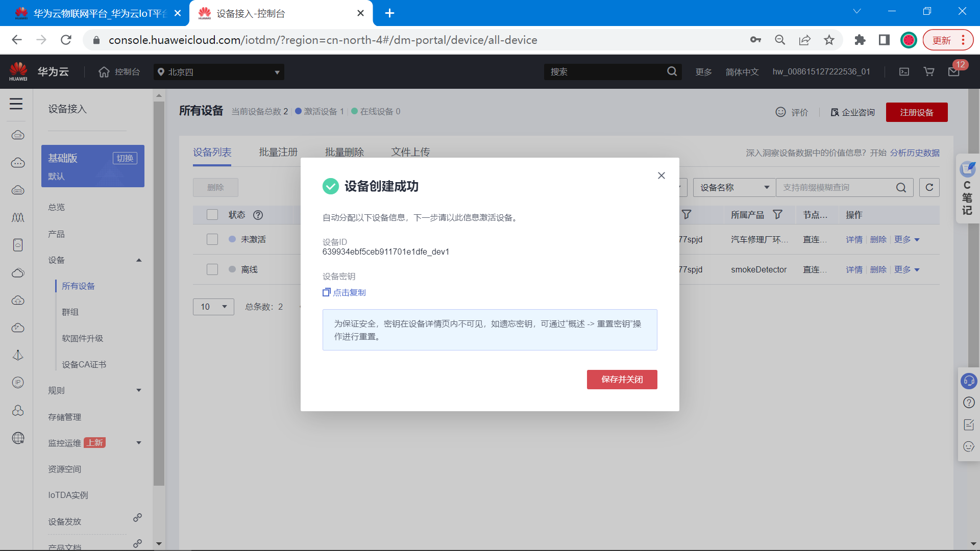Open the mail notifications icon

pos(953,72)
